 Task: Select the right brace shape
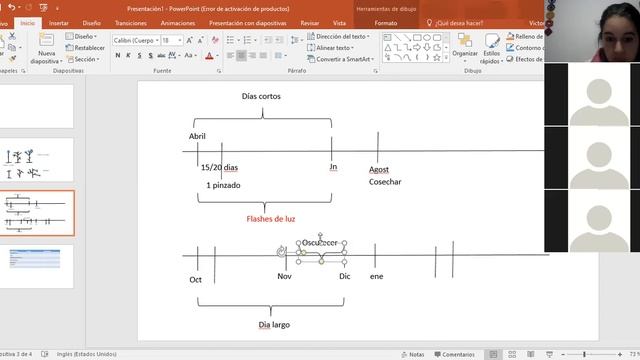(x=427, y=58)
